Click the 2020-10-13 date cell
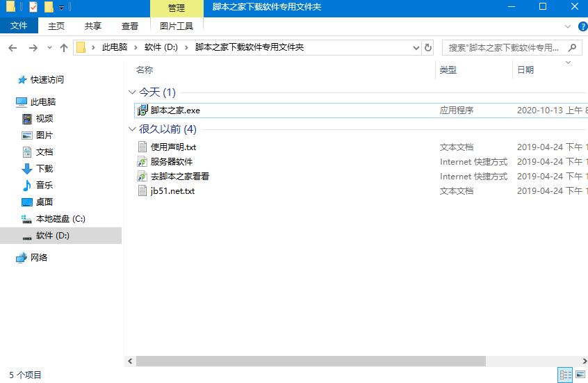 (x=553, y=111)
